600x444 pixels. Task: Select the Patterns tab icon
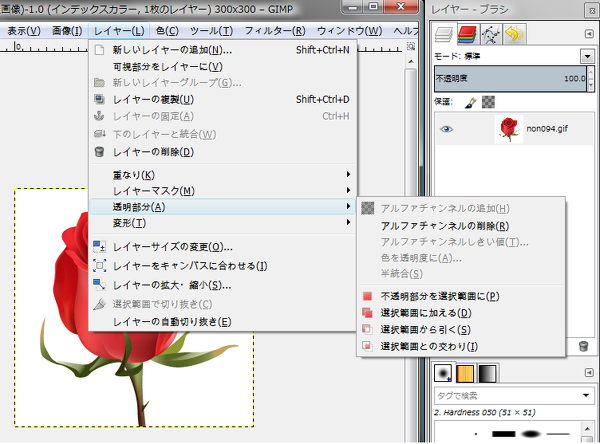pos(466,373)
